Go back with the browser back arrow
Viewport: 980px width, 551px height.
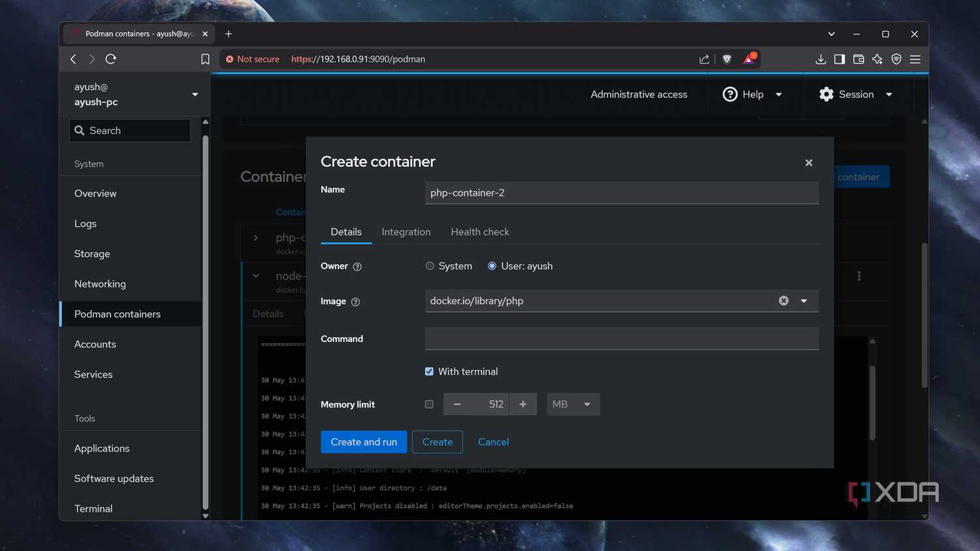[73, 59]
